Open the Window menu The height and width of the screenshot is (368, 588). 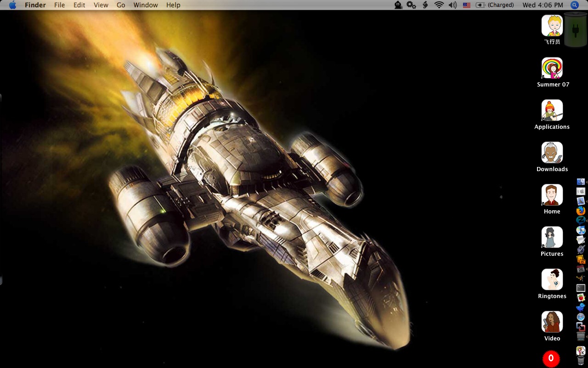tap(146, 5)
